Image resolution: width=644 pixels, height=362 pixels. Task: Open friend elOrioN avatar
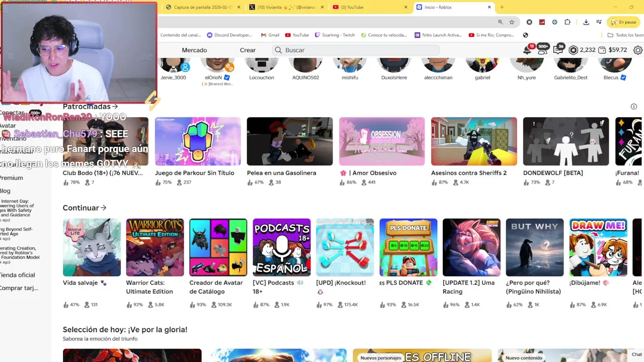217,66
